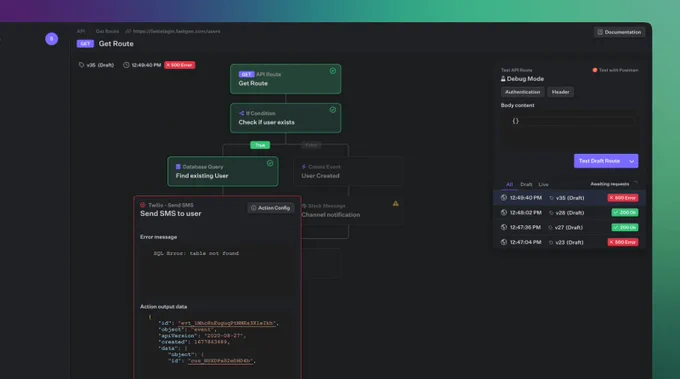Screen dimensions: 680x379
Task: Click the Get Route breadcrumb
Action: point(107,31)
